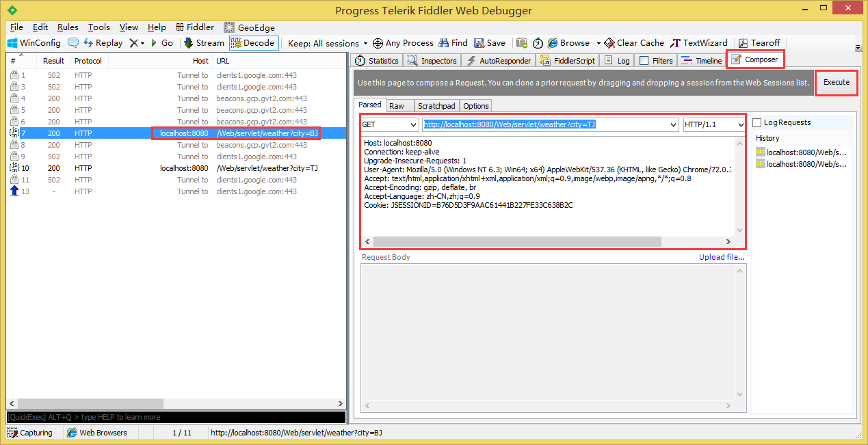Click the Execute button
Screen dimensions: 868x445
[837, 82]
